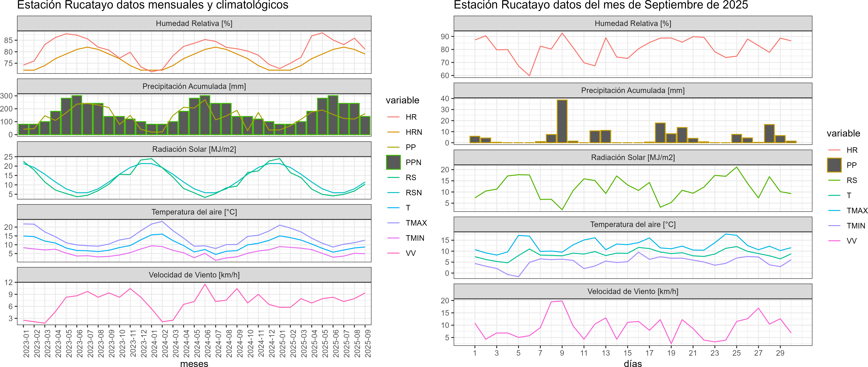Click the 2024-06 month axis label
The height and width of the screenshot is (367, 868).
click(208, 343)
